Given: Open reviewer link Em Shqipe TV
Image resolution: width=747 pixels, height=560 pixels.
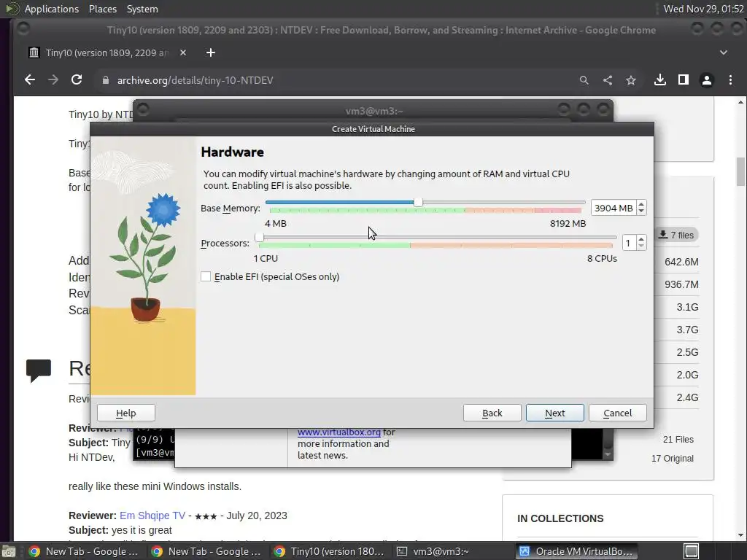Looking at the screenshot, I should pyautogui.click(x=152, y=516).
